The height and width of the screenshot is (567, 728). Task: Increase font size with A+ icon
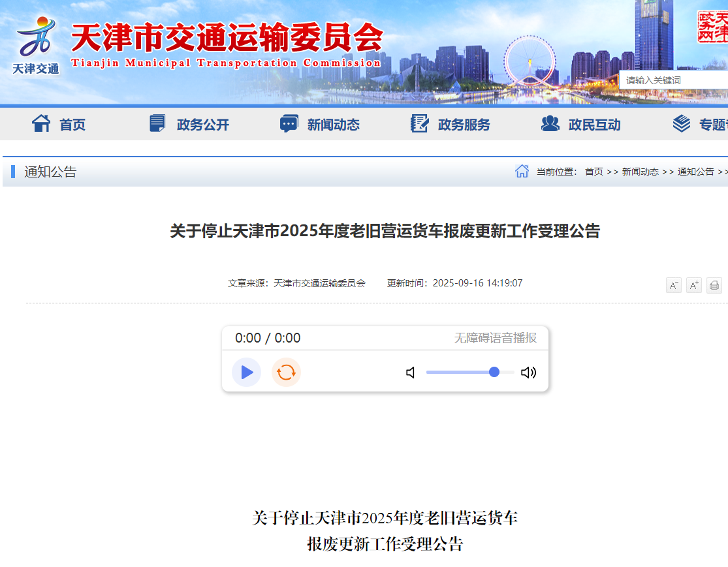693,285
